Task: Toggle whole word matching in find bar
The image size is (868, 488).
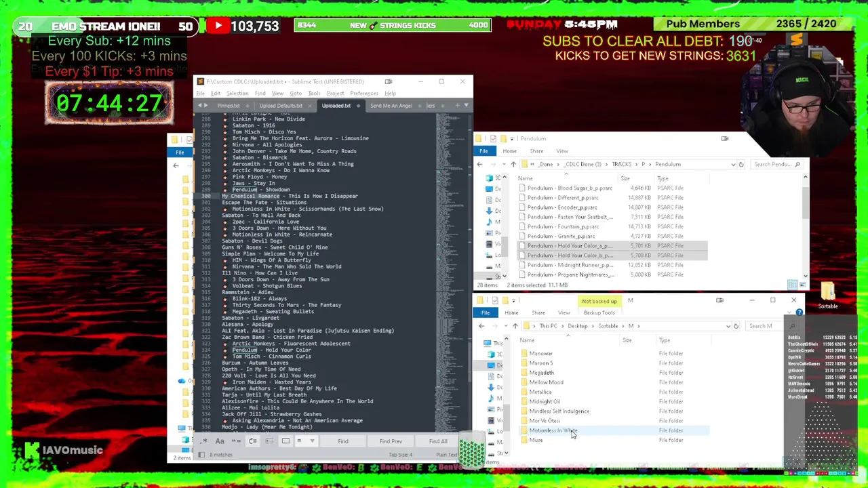Action: 236,441
